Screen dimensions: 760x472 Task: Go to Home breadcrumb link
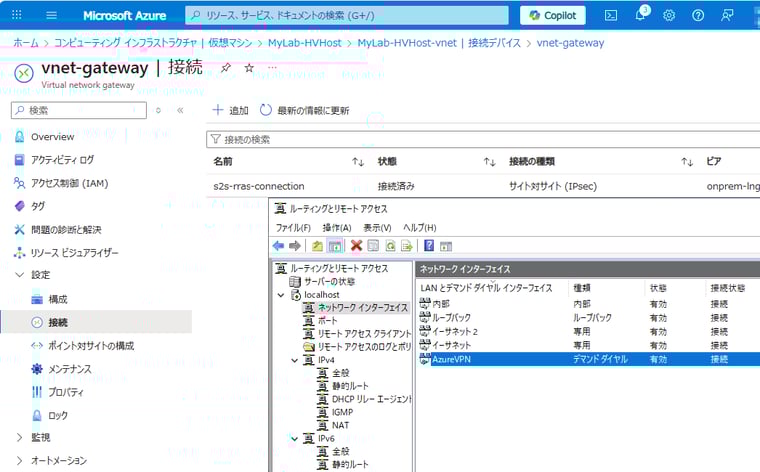[26, 43]
